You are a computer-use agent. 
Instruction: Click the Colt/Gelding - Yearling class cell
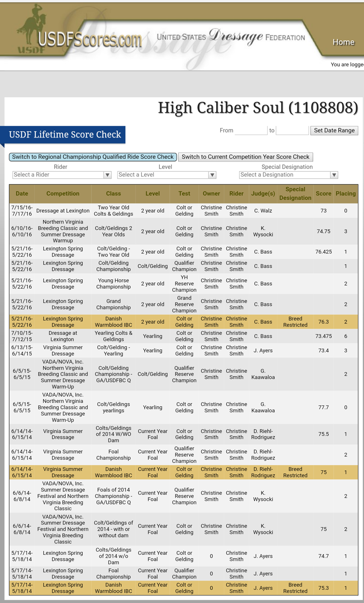tap(113, 351)
